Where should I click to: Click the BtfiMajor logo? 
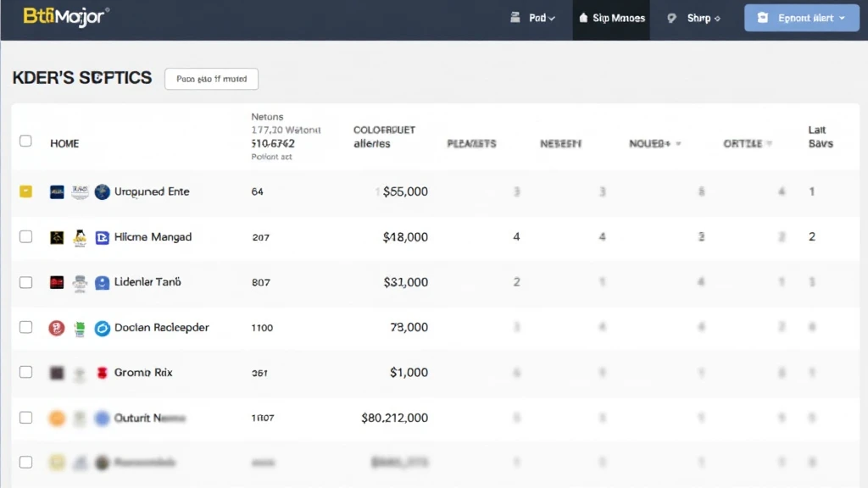coord(65,17)
